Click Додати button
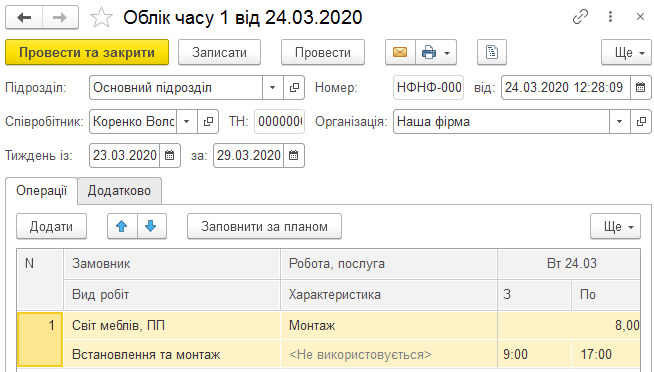Viewport: 654px width, 372px height. click(x=51, y=226)
